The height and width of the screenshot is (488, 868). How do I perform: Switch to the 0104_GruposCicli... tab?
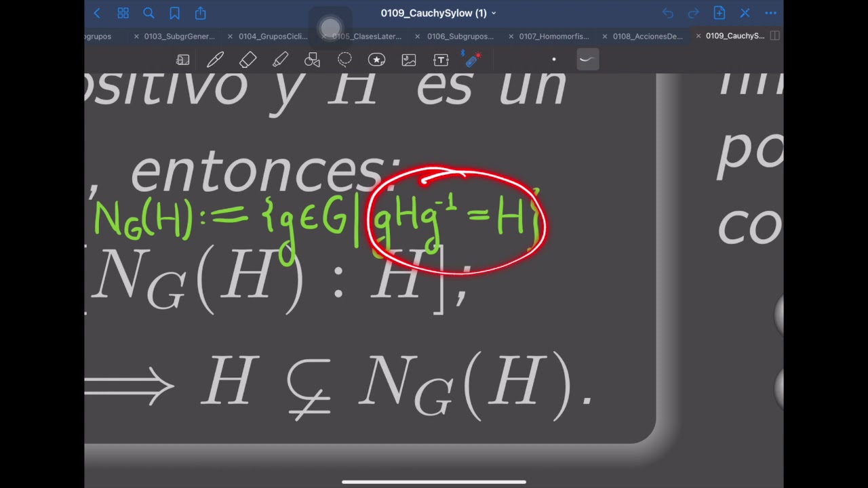point(273,37)
